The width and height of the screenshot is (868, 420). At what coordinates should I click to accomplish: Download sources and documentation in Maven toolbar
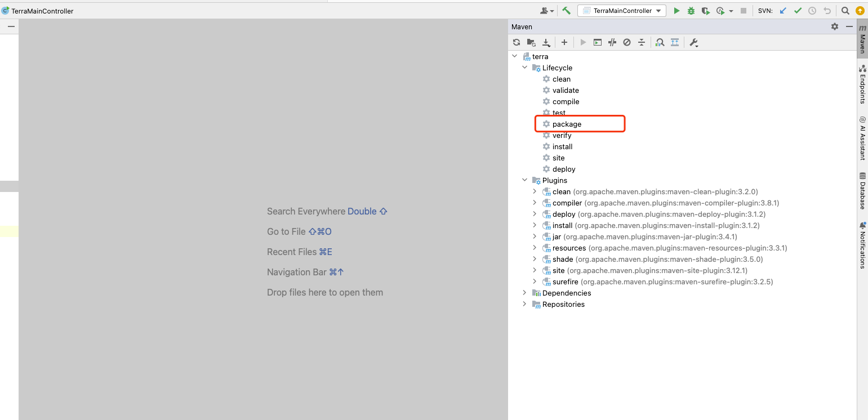546,42
